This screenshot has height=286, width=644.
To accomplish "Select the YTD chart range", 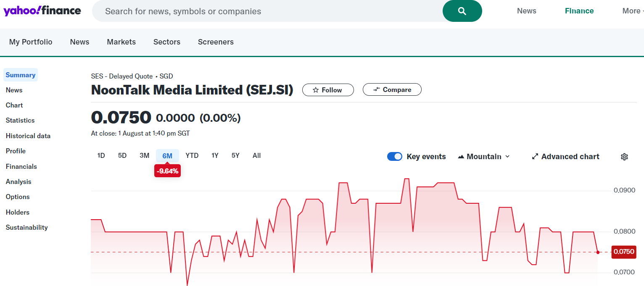I will click(x=192, y=156).
